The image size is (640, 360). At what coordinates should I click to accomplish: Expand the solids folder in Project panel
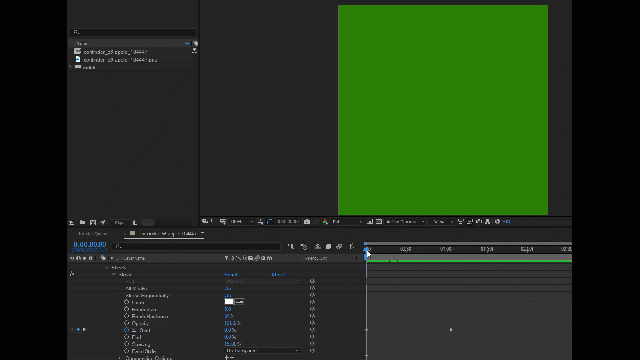pyautogui.click(x=71, y=67)
